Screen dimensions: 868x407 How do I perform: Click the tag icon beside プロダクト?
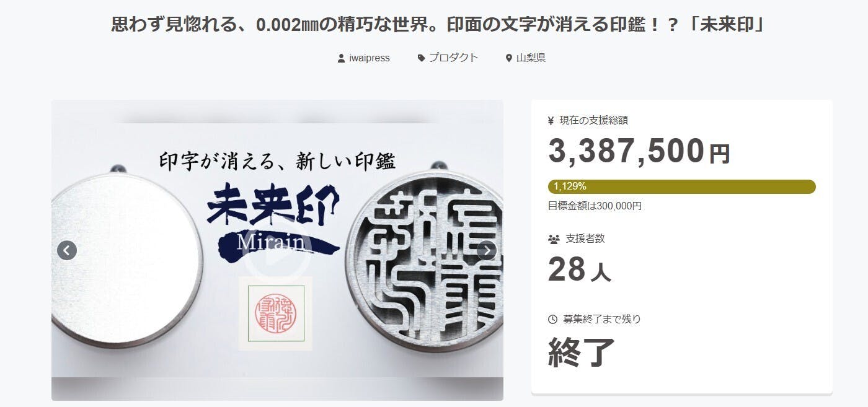(x=422, y=58)
